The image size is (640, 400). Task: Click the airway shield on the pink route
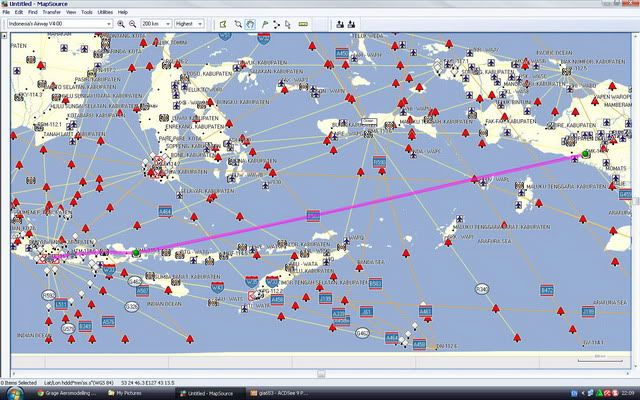(x=313, y=216)
